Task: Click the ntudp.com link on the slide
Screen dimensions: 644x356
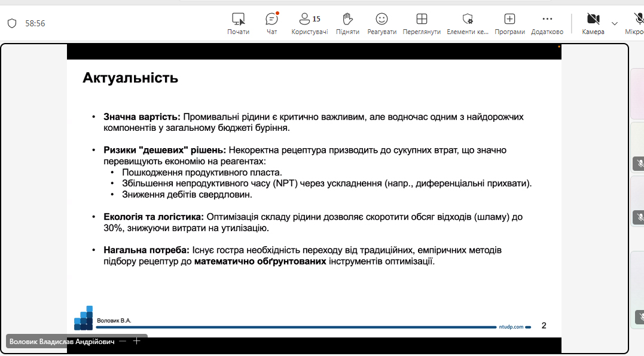Action: click(511, 327)
